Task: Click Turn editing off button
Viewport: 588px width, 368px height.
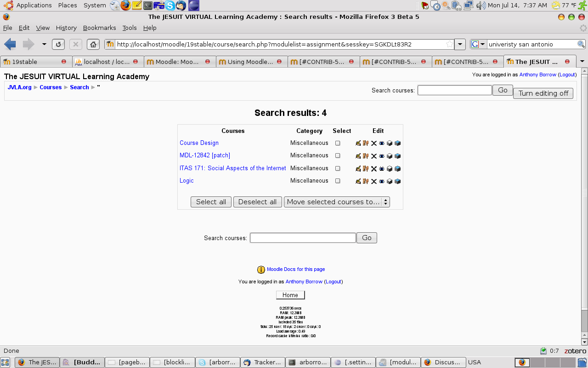Action: point(543,93)
